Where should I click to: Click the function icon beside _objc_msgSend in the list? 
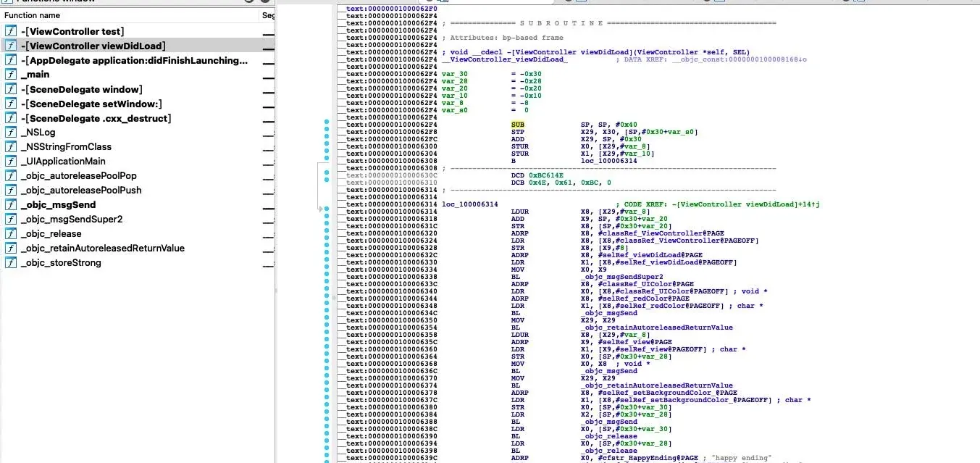click(11, 205)
